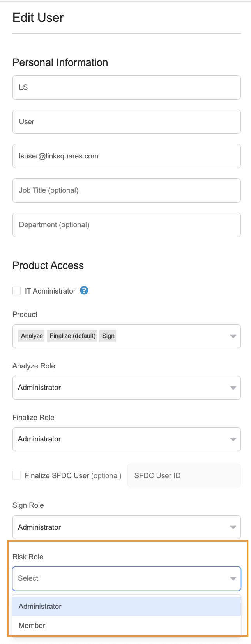Check the Finalize SFDC User checkbox
This screenshot has width=251, height=644.
point(16,475)
